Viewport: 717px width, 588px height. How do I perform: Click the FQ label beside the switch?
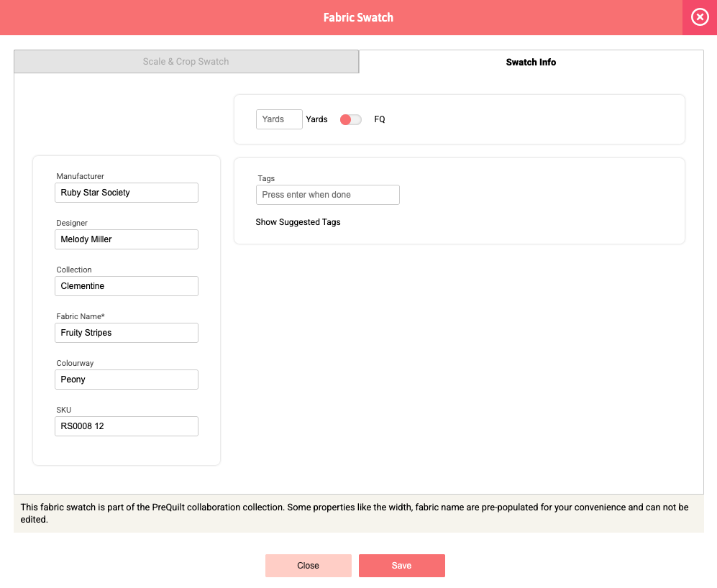click(x=380, y=119)
